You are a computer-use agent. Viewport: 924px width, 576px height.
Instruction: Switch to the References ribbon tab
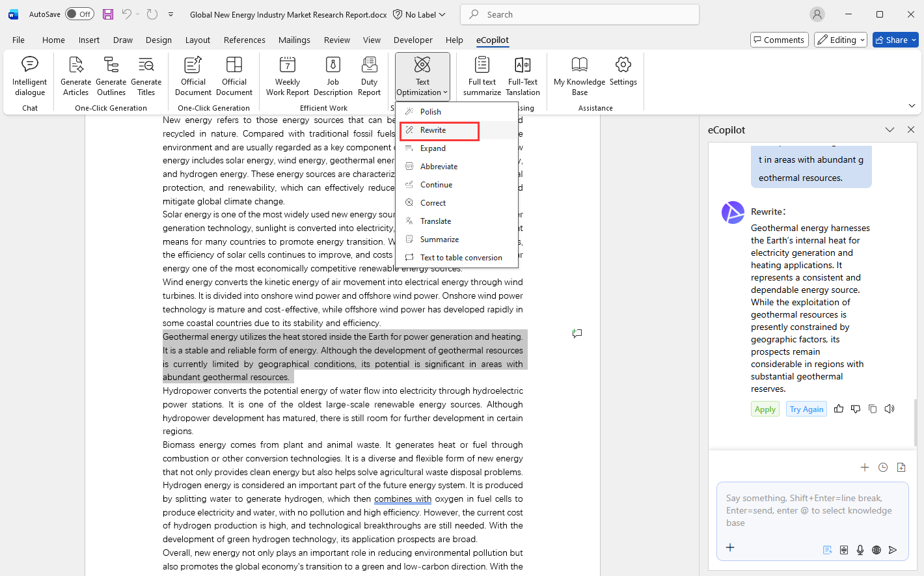(244, 40)
